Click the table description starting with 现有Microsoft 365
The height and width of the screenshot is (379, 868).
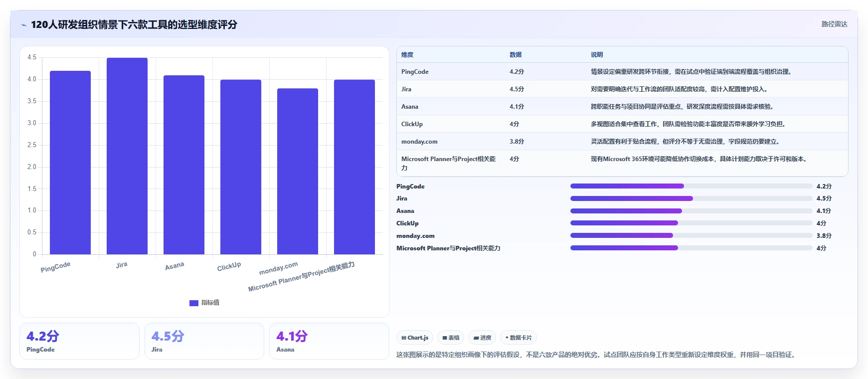pyautogui.click(x=699, y=159)
